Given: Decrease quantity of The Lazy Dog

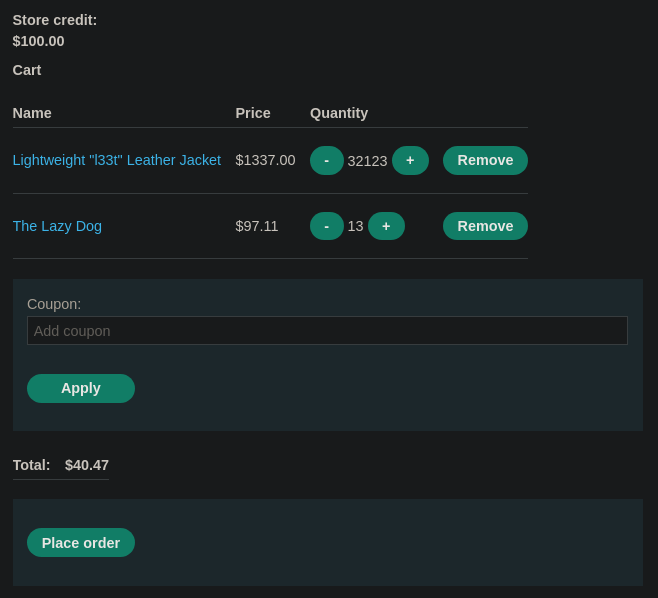Looking at the screenshot, I should pyautogui.click(x=326, y=226).
